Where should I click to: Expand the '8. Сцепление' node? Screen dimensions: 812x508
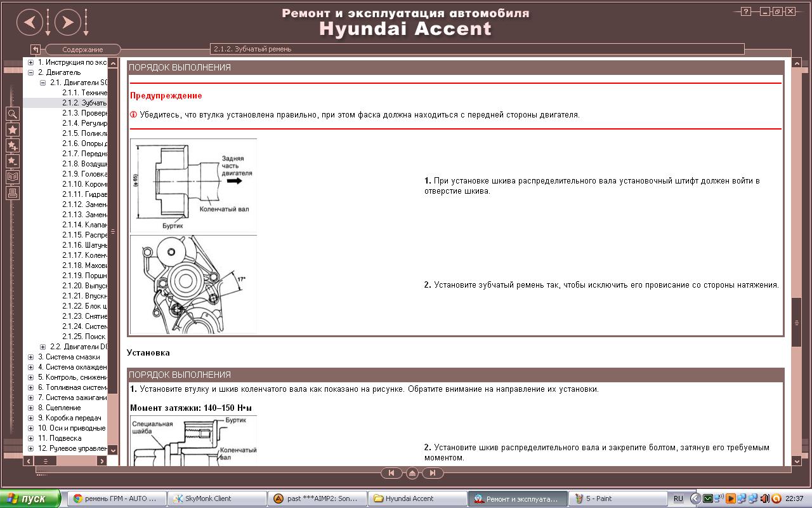pyautogui.click(x=31, y=408)
